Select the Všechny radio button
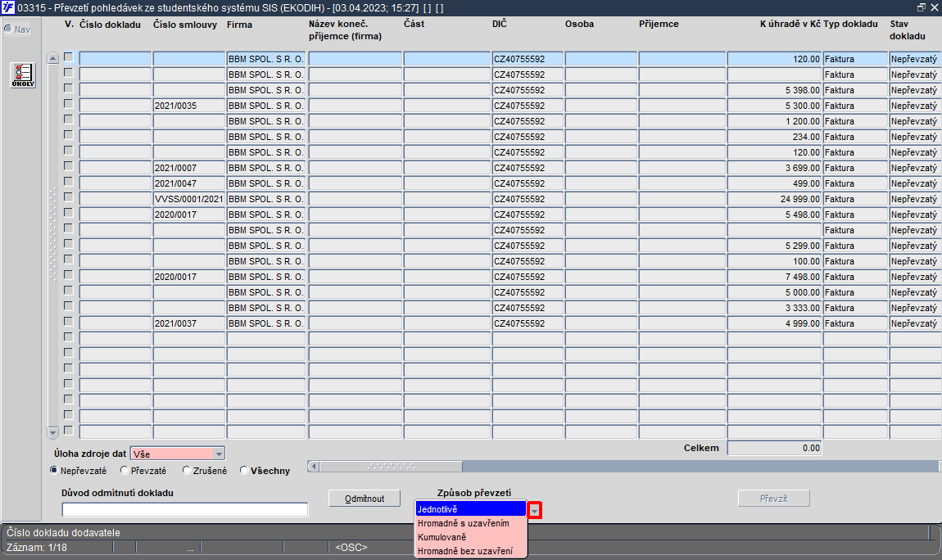 coord(244,471)
